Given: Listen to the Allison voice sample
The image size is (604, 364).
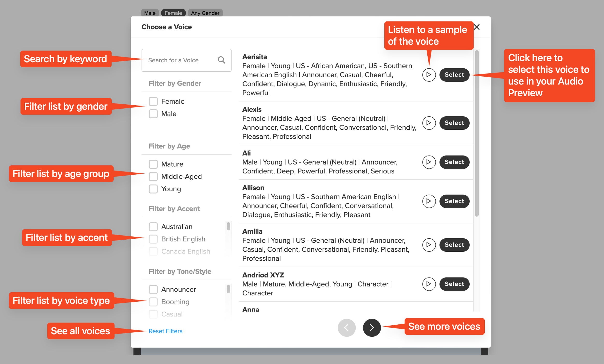Looking at the screenshot, I should 429,201.
